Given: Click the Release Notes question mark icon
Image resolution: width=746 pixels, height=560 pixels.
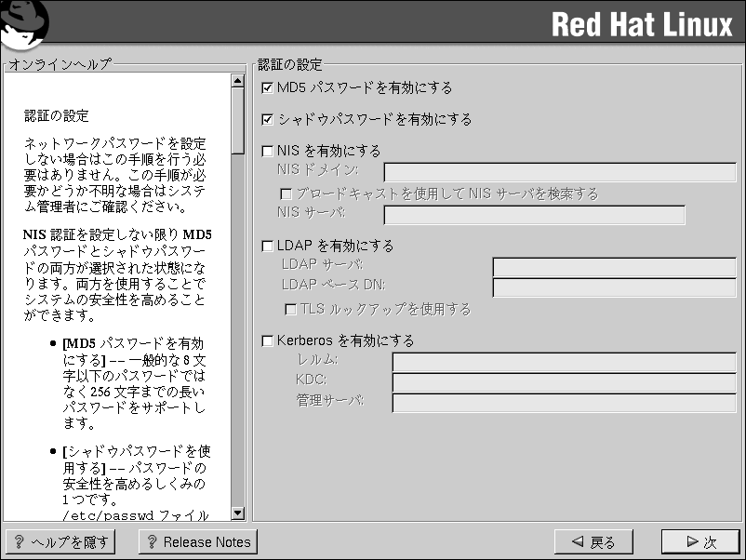Looking at the screenshot, I should pos(152,542).
